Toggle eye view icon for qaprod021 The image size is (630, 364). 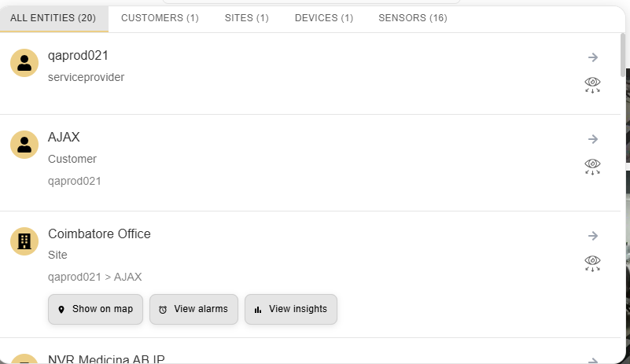[592, 85]
